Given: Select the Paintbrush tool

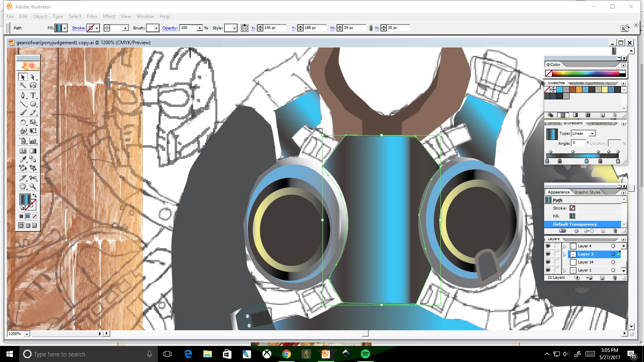Looking at the screenshot, I should coord(23,113).
